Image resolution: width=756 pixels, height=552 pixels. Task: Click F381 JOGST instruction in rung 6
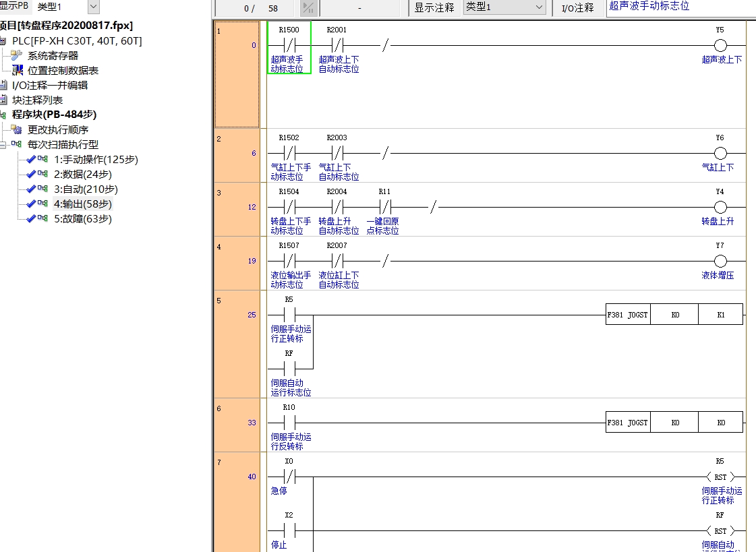click(628, 423)
